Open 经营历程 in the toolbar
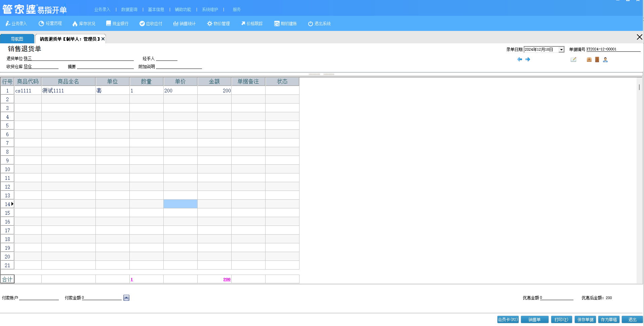Viewport: 644px width, 326px height. tap(50, 24)
